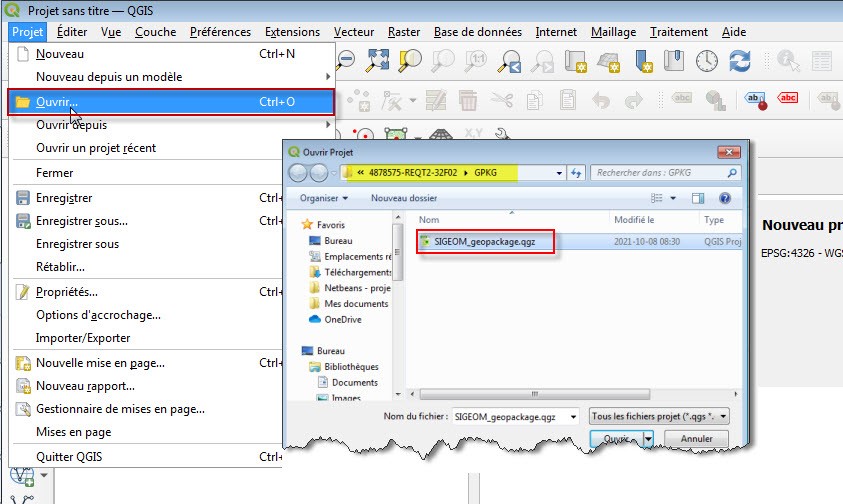
Task: Click the Layer Diagram Options icon
Action: 715,100
